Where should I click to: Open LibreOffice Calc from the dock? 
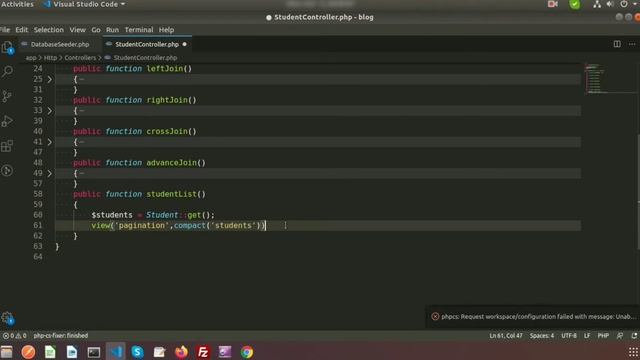click(x=50, y=352)
